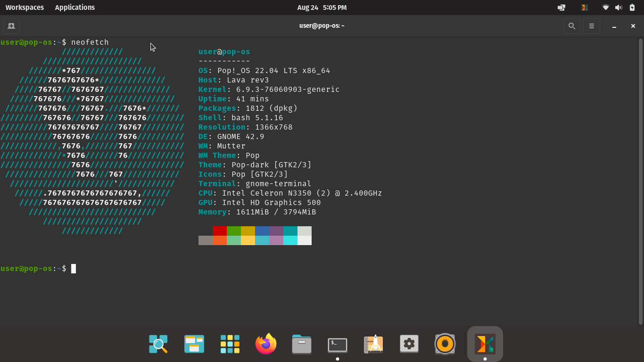Open the Workspaces menu
The width and height of the screenshot is (644, 362).
pyautogui.click(x=25, y=7)
